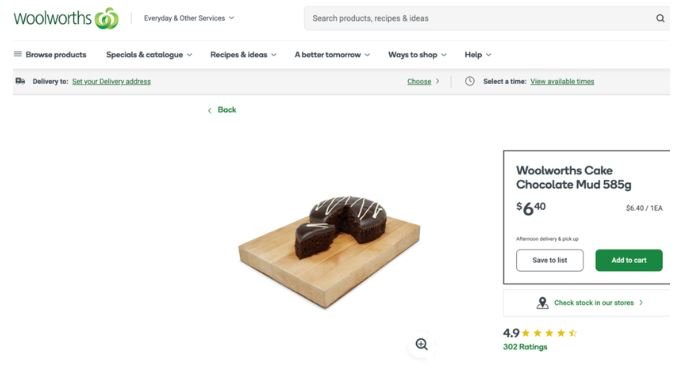Image resolution: width=681 pixels, height=371 pixels.
Task: Click Set your Delivery address link
Action: tap(111, 82)
